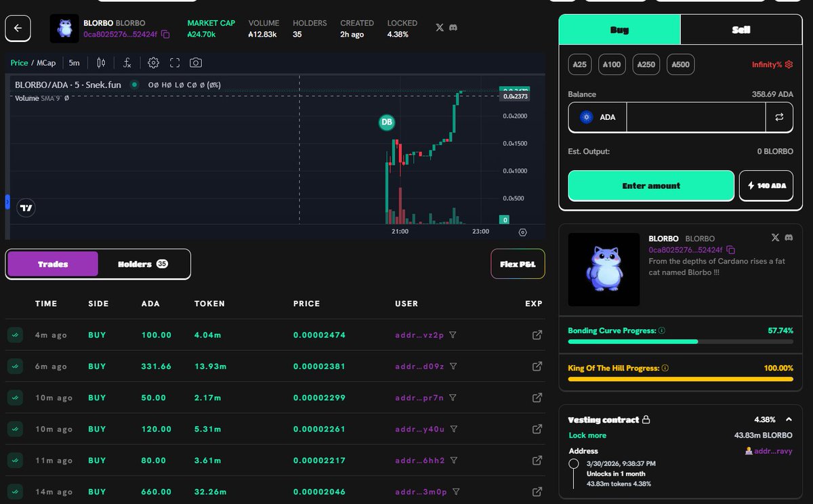
Task: Show the King Of The Hill info tooltip
Action: click(x=665, y=369)
